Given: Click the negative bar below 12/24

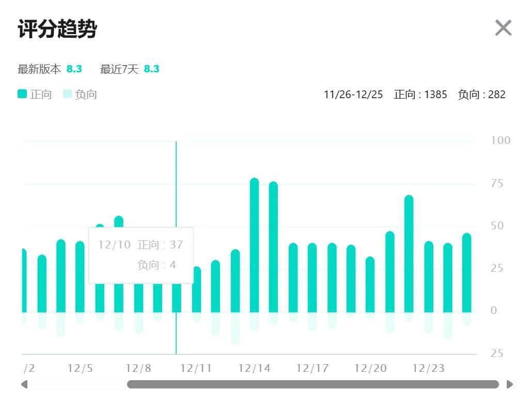Looking at the screenshot, I should [x=447, y=325].
